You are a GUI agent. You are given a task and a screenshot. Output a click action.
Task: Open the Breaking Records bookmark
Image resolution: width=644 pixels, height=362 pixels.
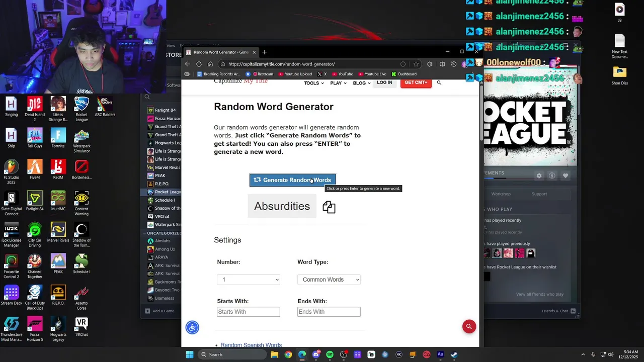click(218, 74)
